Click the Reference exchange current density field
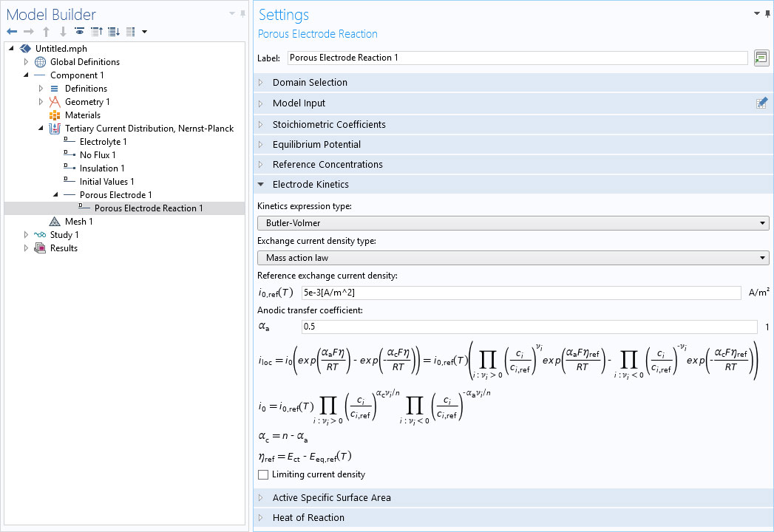This screenshot has width=774, height=532. [520, 293]
